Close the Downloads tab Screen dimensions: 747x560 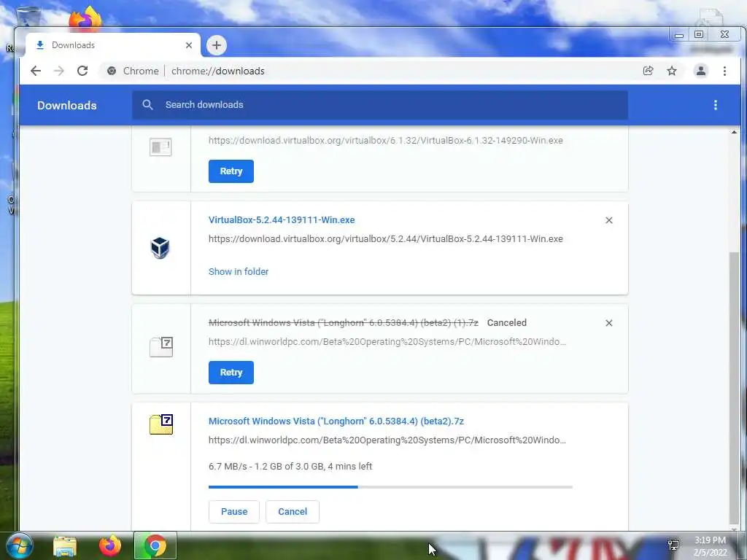click(189, 45)
